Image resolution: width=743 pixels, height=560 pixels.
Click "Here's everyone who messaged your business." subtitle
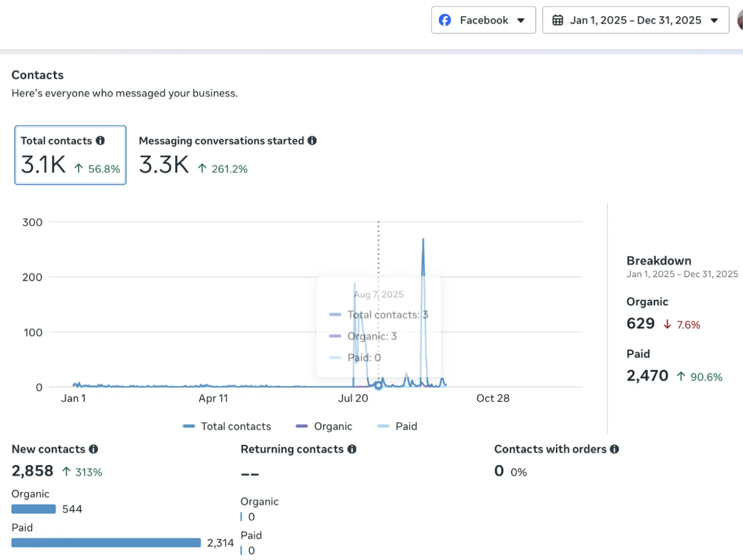coord(125,93)
